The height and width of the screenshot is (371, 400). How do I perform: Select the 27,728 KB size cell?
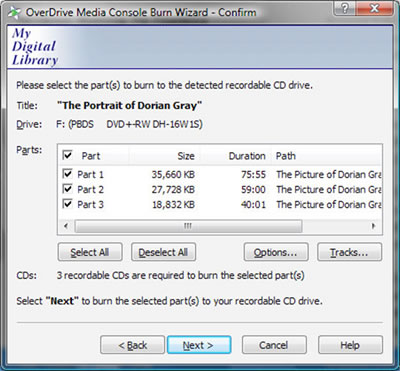[173, 189]
